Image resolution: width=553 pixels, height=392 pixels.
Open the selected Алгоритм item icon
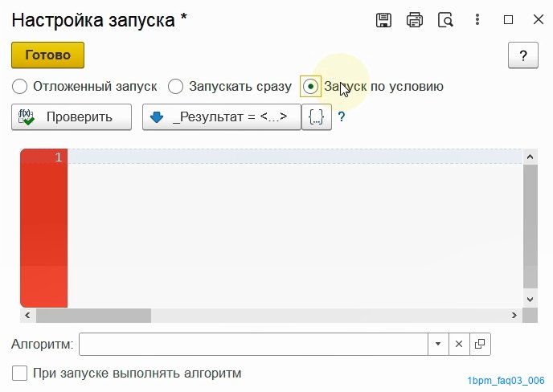480,344
